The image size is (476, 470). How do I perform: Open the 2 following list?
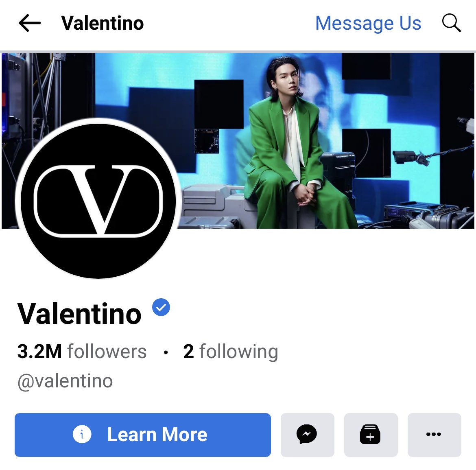tap(231, 352)
